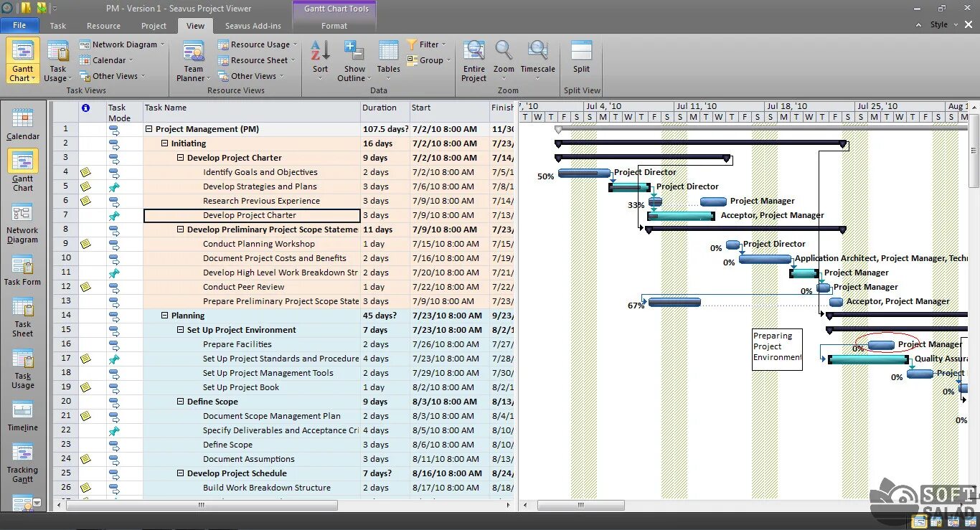This screenshot has height=530, width=980.
Task: Click the Split view button
Action: 581,57
